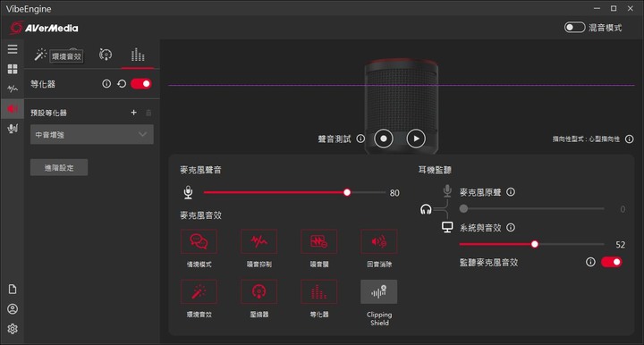Open the microphone settings icon in sidebar
The width and height of the screenshot is (644, 345).
(13, 129)
